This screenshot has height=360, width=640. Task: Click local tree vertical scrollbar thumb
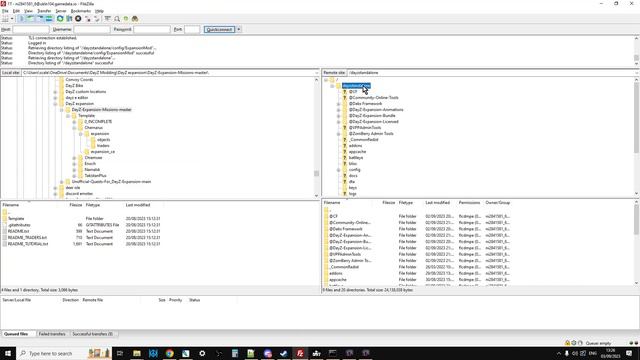316,173
